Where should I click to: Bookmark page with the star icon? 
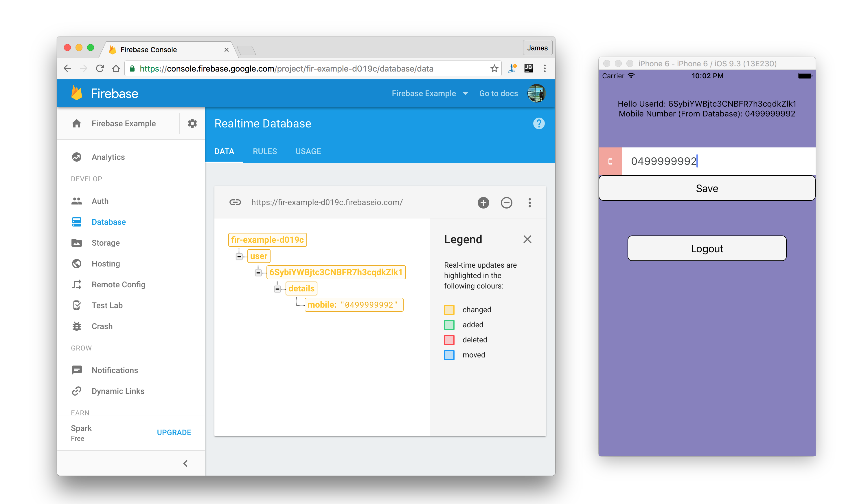tap(494, 69)
